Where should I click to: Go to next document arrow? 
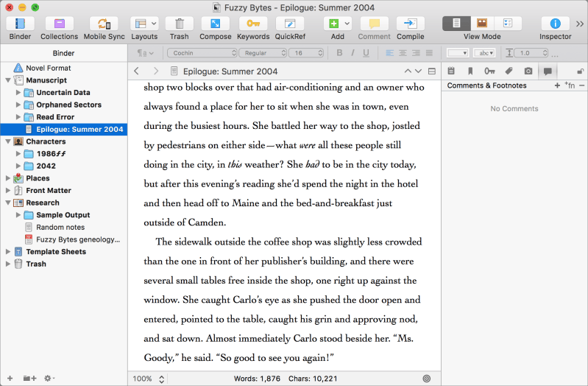[418, 71]
